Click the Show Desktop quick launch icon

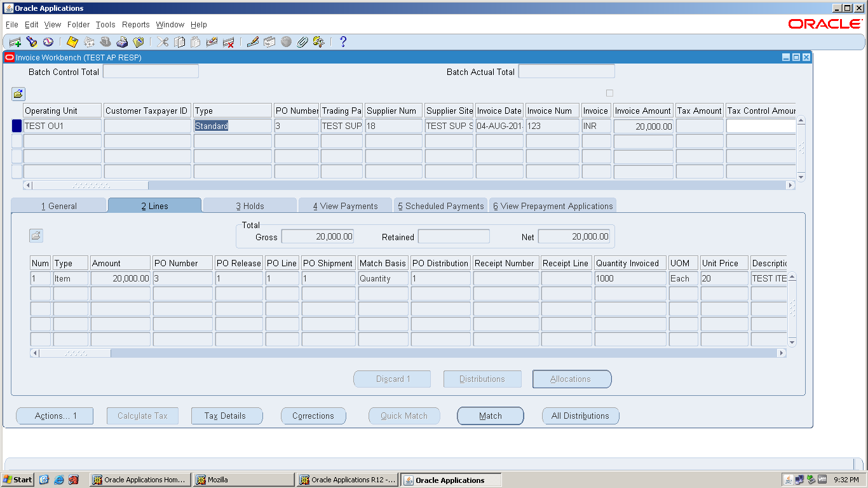pos(44,480)
